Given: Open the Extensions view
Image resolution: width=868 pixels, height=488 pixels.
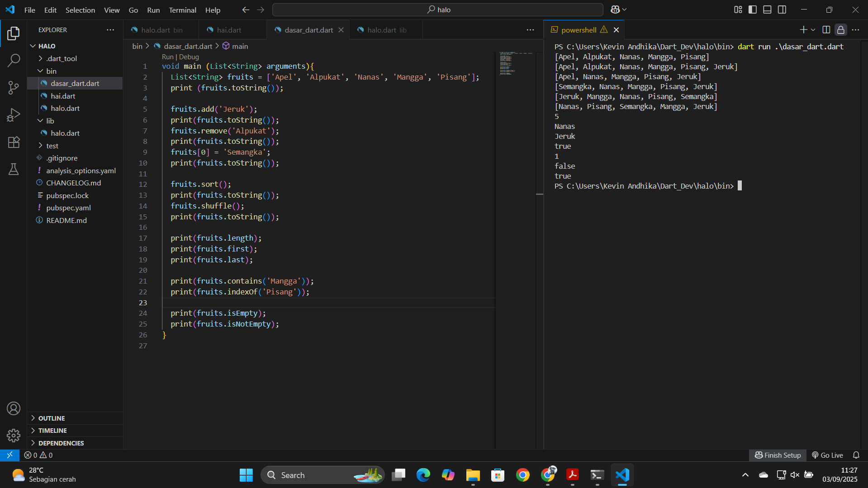Looking at the screenshot, I should click(x=14, y=142).
